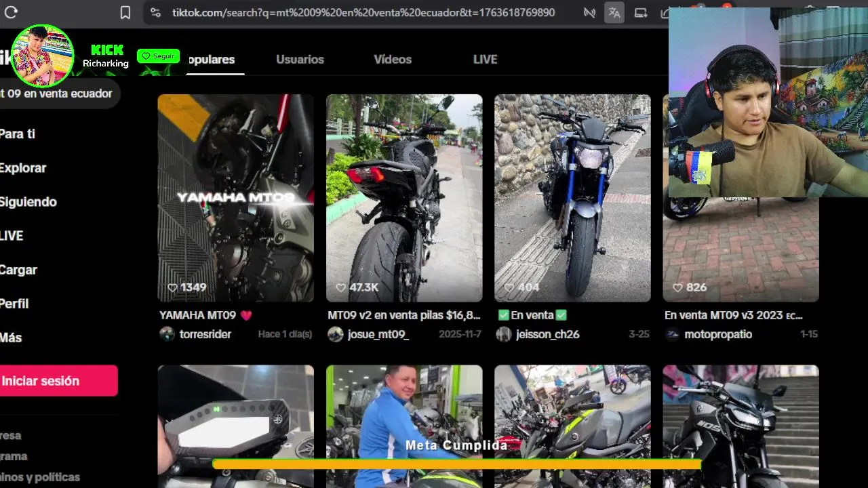Open video of man in blue jacket
This screenshot has width=868, height=488.
[404, 426]
